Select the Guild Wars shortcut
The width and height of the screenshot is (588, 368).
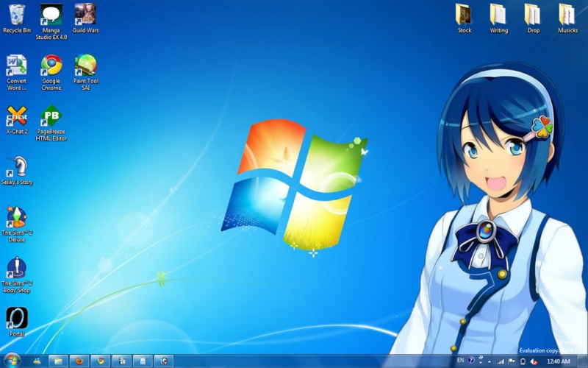click(85, 19)
